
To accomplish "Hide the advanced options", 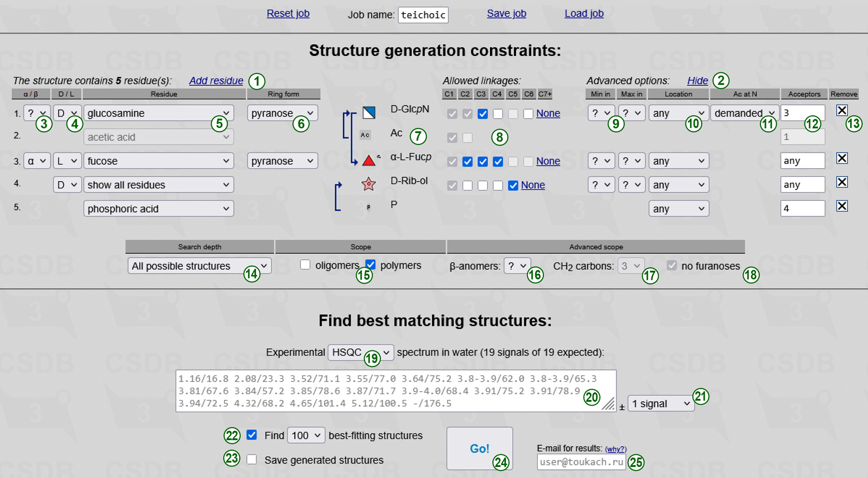I will (697, 80).
